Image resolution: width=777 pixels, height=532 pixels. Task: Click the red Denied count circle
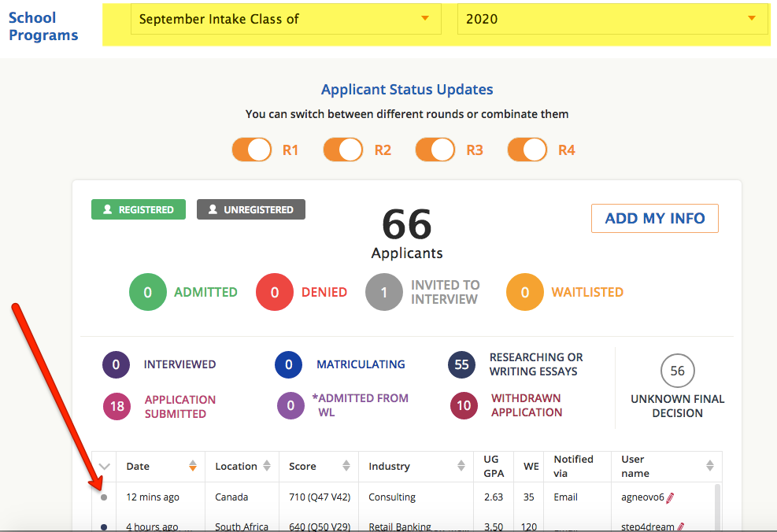tap(274, 293)
